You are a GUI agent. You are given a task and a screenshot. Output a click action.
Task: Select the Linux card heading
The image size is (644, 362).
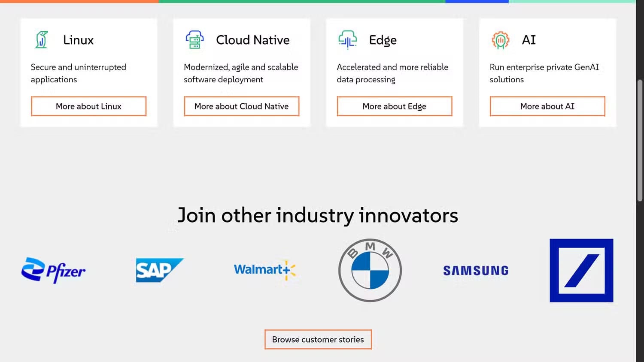78,40
